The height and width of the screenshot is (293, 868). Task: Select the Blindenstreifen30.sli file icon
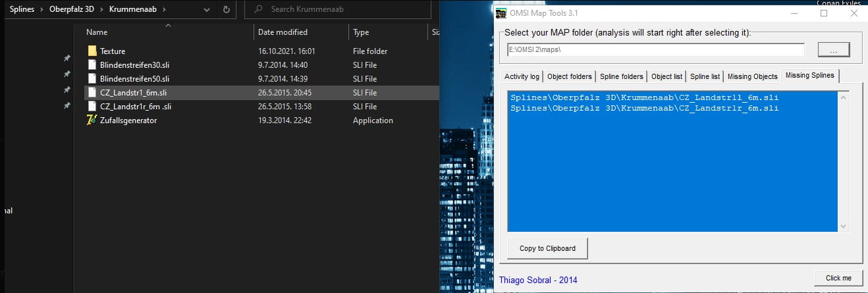click(92, 65)
